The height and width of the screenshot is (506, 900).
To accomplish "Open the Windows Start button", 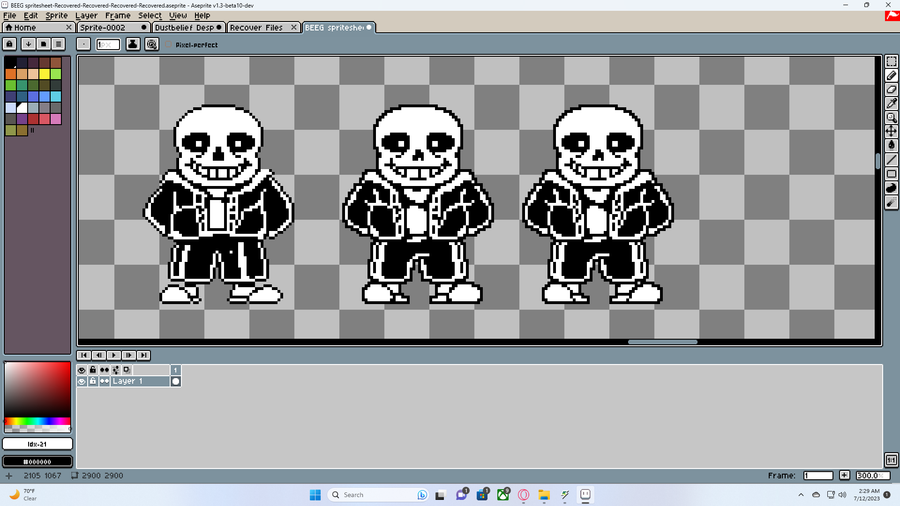I will tap(315, 495).
